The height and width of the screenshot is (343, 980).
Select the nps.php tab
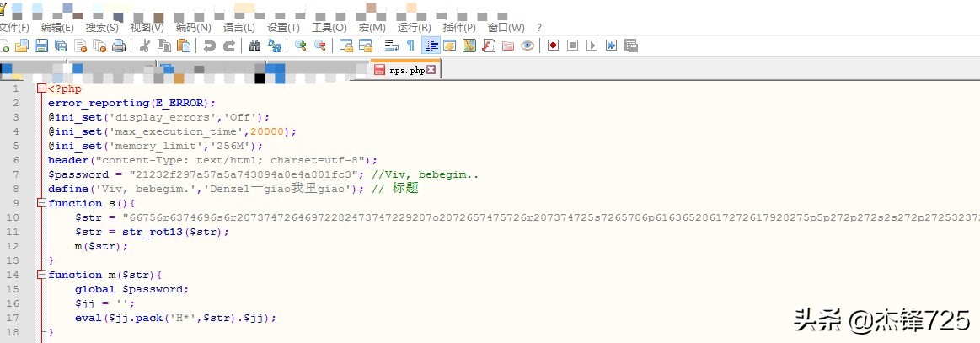pos(405,70)
